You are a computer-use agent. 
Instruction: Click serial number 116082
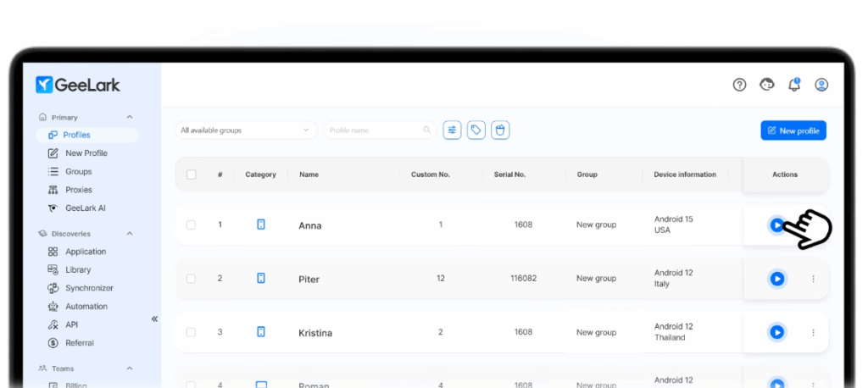pyautogui.click(x=523, y=279)
